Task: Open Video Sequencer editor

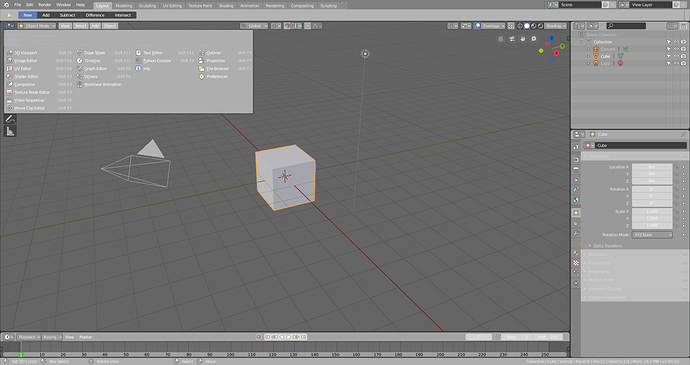Action: [39, 100]
